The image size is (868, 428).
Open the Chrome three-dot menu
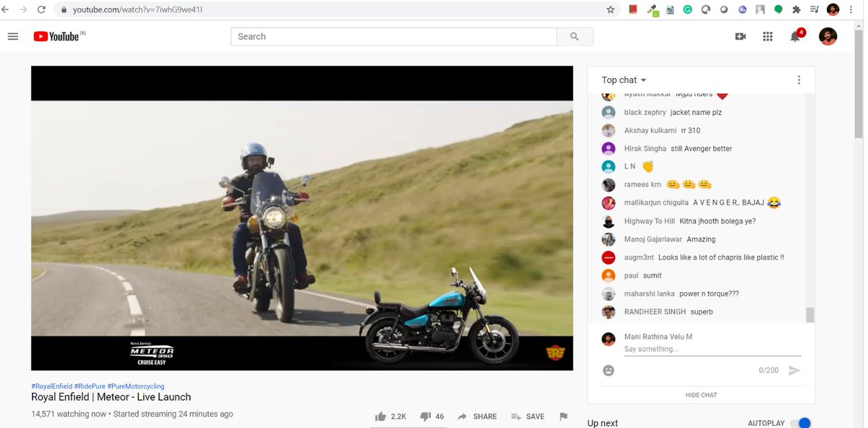[x=851, y=9]
